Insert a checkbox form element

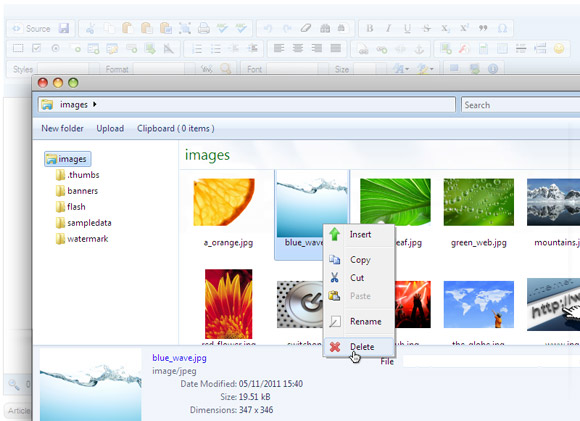[36, 48]
